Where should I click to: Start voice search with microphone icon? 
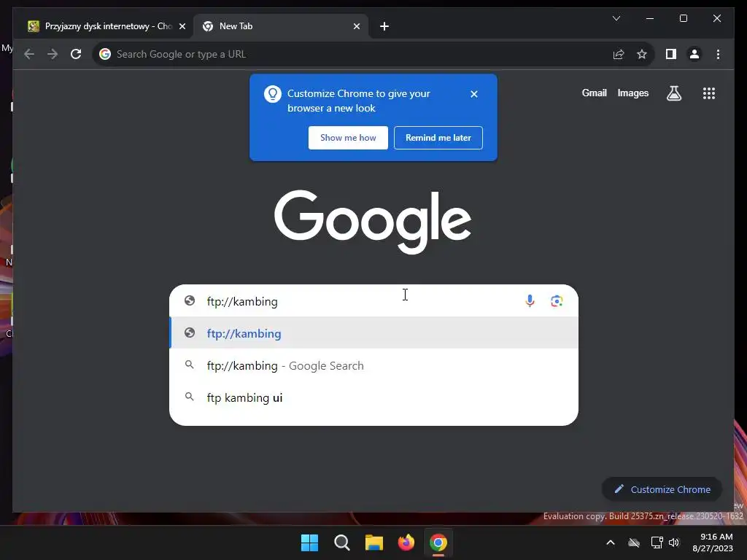tap(530, 301)
